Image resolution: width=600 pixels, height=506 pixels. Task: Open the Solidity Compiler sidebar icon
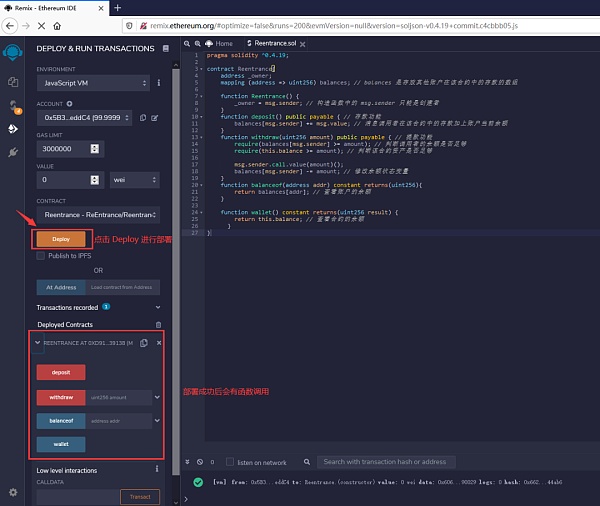coord(13,106)
